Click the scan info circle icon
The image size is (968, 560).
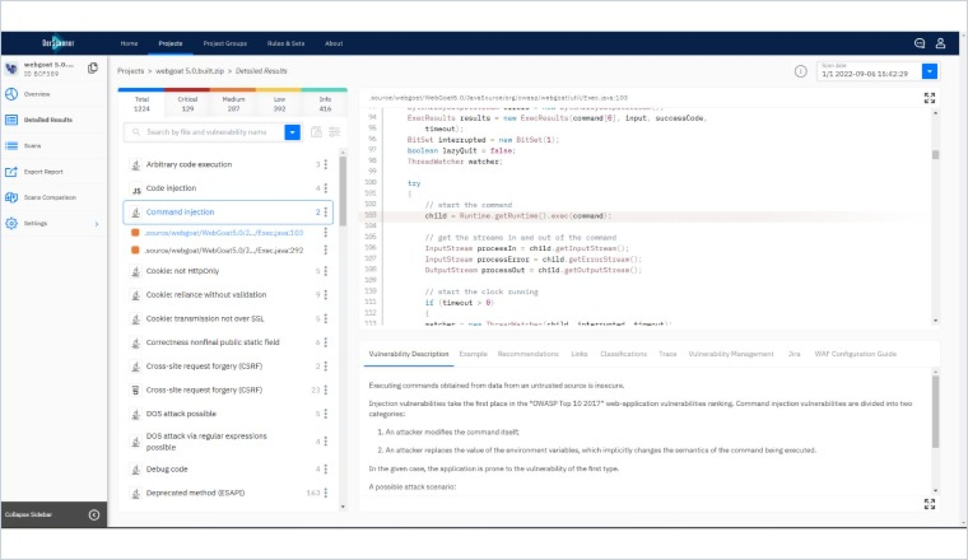(x=801, y=72)
